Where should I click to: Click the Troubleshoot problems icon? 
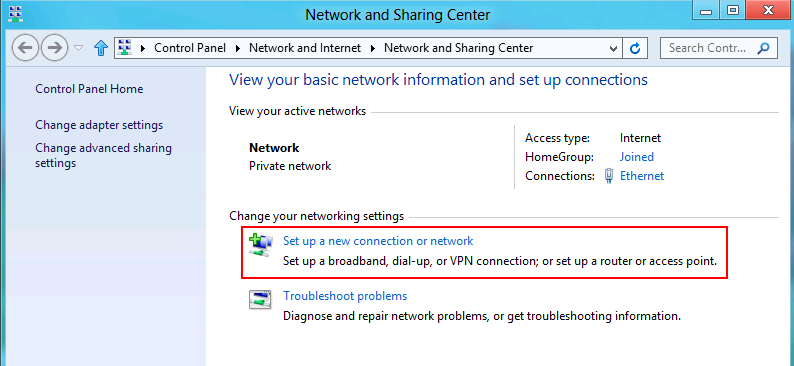click(x=260, y=299)
